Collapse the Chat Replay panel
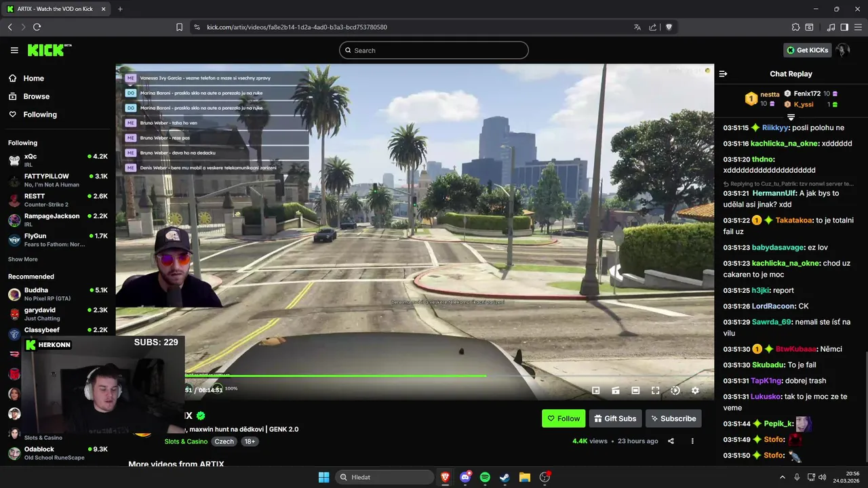This screenshot has width=868, height=488. 723,74
